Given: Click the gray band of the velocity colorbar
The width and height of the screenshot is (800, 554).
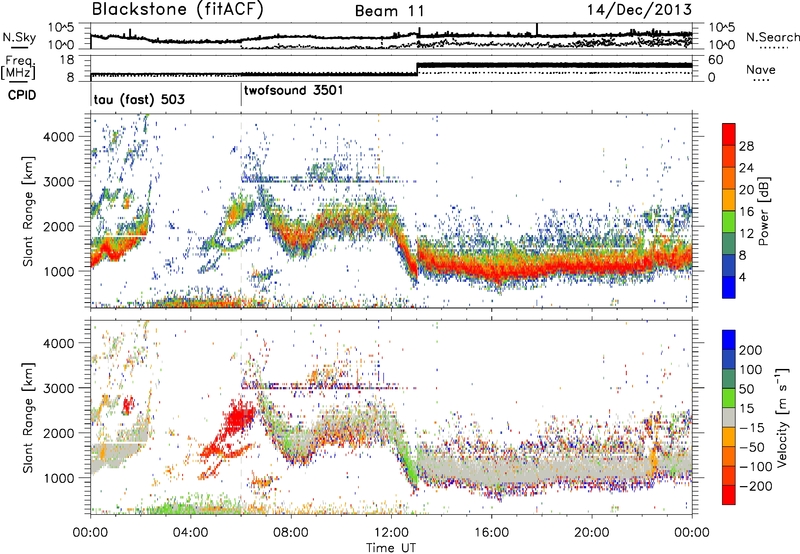Looking at the screenshot, I should [729, 417].
